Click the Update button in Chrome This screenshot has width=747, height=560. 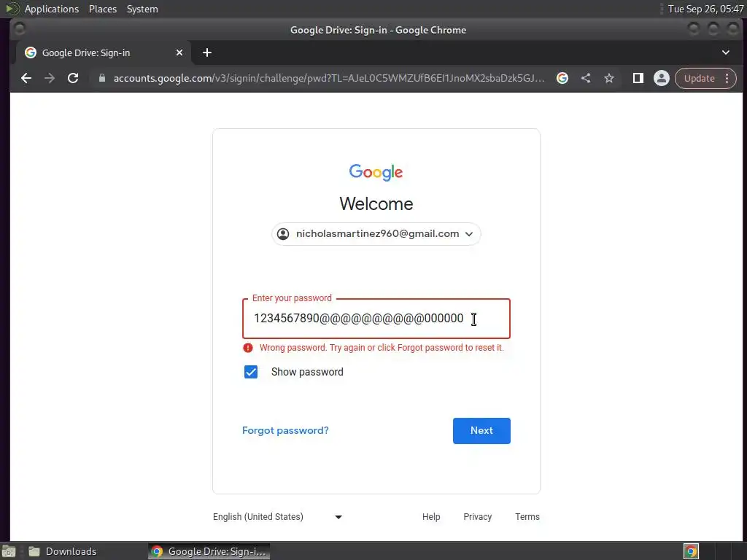(699, 78)
